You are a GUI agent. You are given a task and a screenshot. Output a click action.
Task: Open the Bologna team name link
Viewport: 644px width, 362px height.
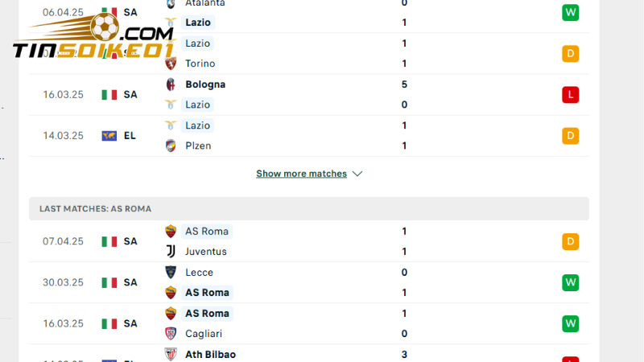click(205, 84)
